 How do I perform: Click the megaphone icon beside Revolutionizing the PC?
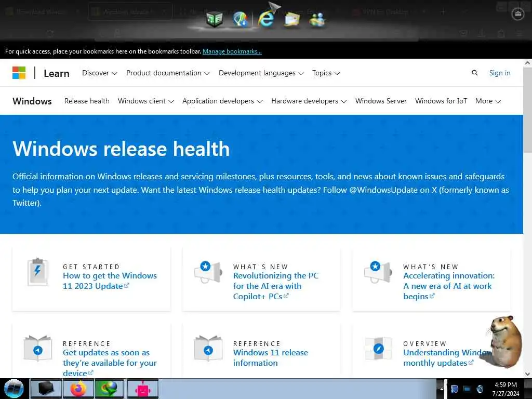coord(208,272)
